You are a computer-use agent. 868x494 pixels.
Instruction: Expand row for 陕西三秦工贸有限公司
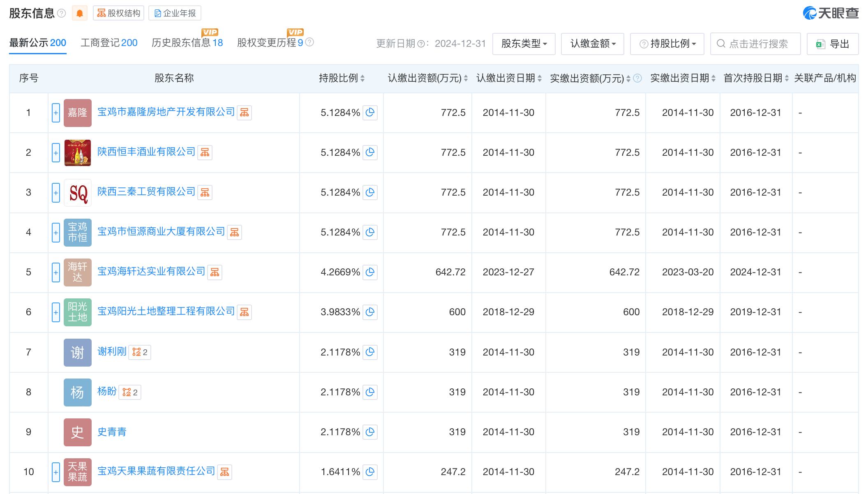[56, 193]
